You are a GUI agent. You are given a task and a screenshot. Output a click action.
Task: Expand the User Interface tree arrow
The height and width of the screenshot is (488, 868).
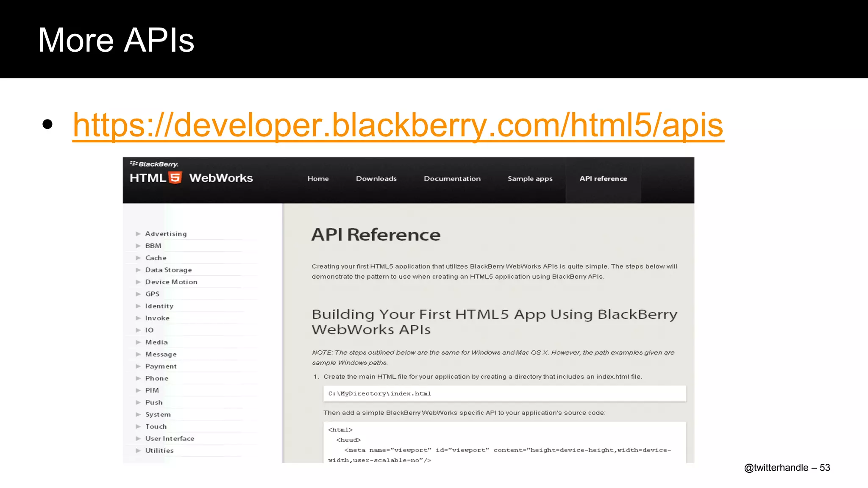138,439
